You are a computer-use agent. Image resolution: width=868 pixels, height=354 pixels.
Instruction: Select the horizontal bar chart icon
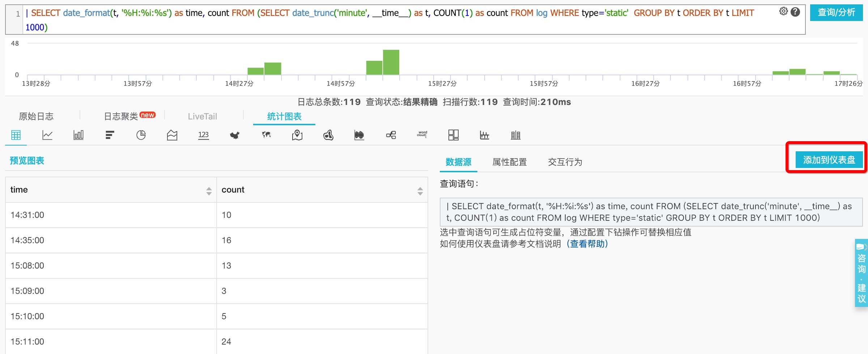pyautogui.click(x=110, y=135)
